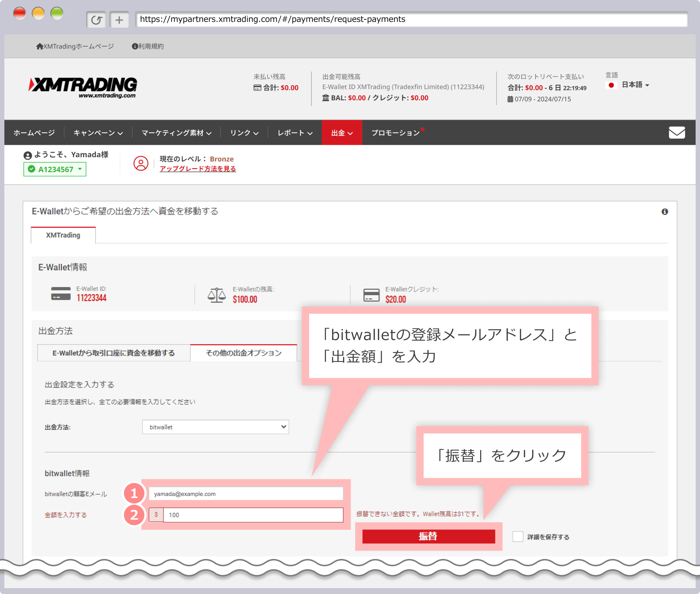Go to ホームページ in the nav bar
This screenshot has width=700, height=594.
click(x=34, y=133)
